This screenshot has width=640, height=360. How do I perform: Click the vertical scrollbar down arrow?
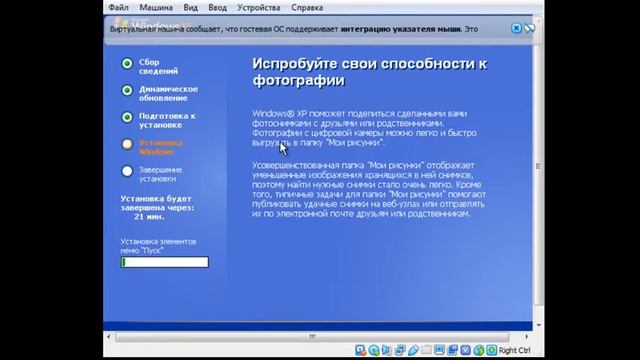click(x=539, y=325)
